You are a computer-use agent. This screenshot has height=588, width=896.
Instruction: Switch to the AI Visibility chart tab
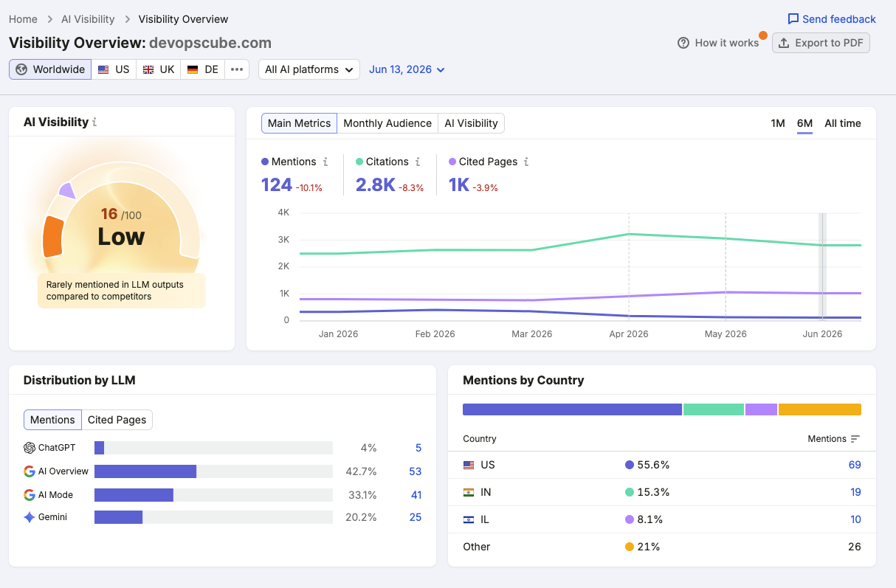(471, 123)
